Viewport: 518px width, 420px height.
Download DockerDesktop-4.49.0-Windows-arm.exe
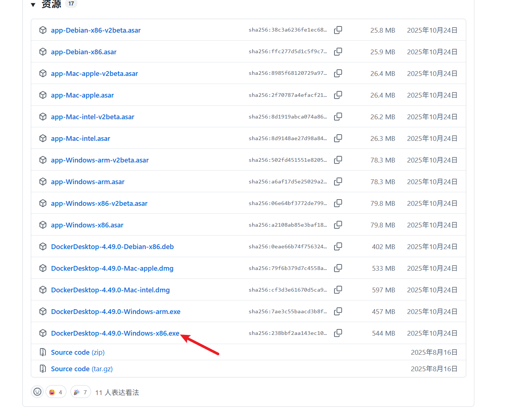point(116,312)
